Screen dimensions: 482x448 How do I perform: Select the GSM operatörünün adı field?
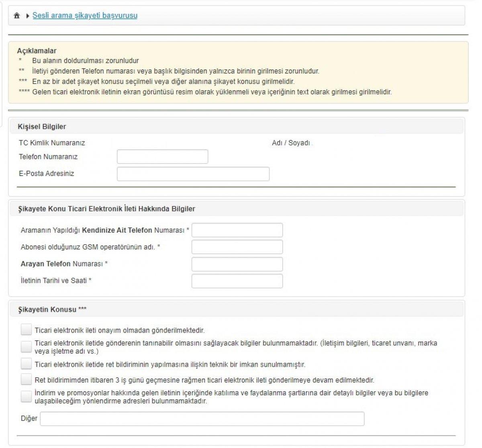click(x=237, y=247)
